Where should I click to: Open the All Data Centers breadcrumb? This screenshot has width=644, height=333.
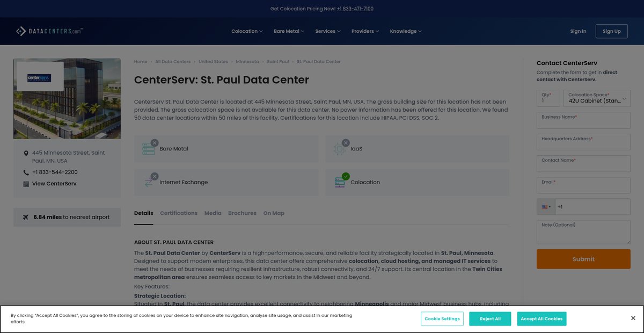(173, 62)
